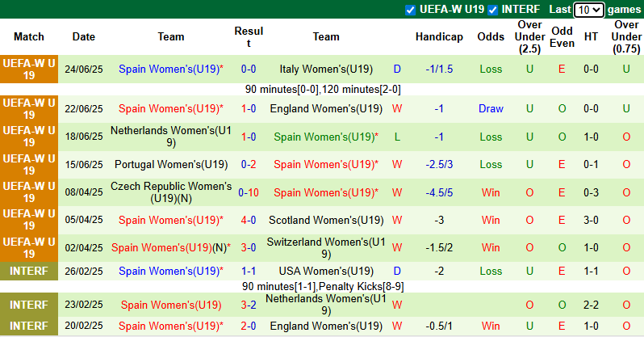
Task: Open the 3-2 Spain vs Netherlands result
Action: coord(249,305)
